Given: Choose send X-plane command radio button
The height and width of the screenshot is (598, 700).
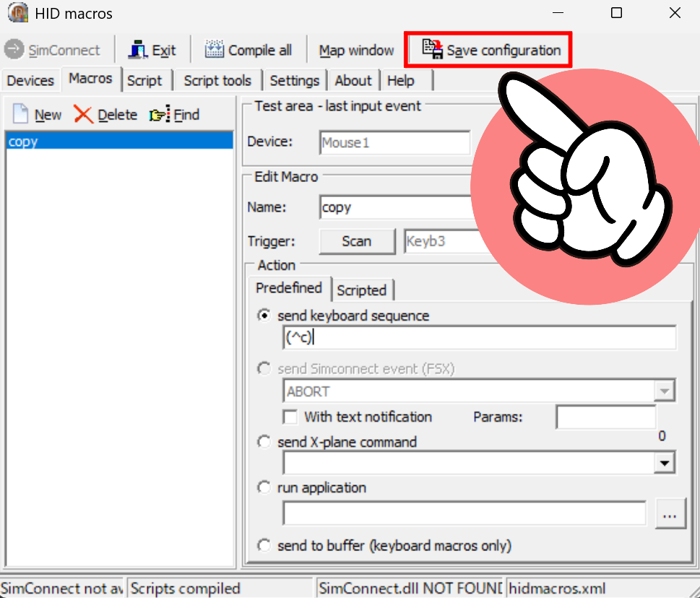Looking at the screenshot, I should coord(264,442).
